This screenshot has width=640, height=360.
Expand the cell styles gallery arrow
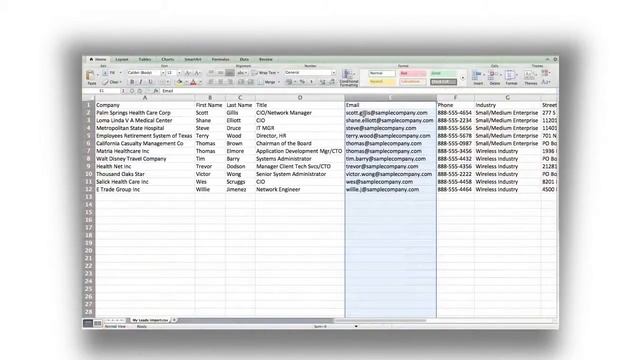pyautogui.click(x=462, y=78)
